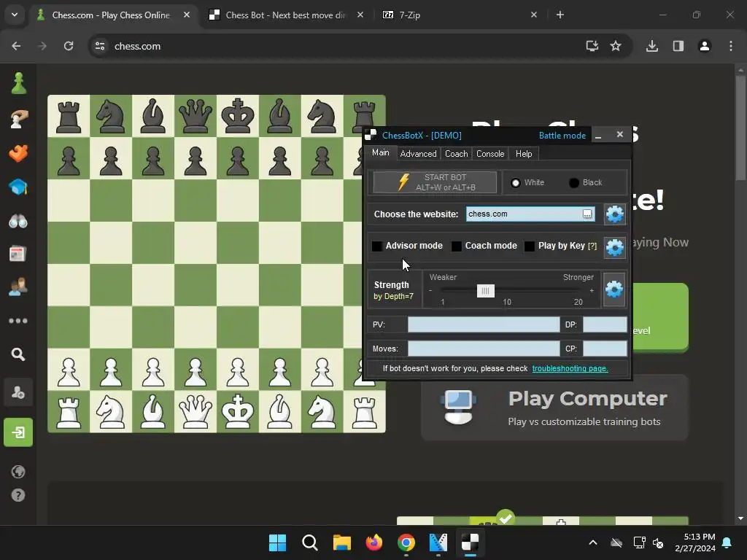Click the green log-in arrow button
747x560 pixels.
point(18,432)
